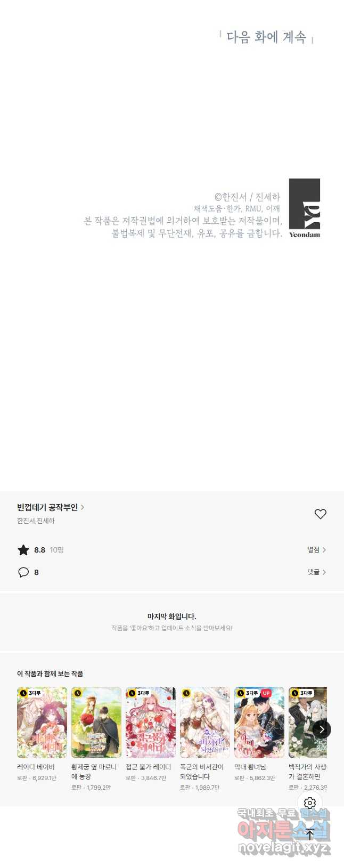Click the scroll-to-top arrow icon
Viewport: 344px width, 868px height.
310,835
